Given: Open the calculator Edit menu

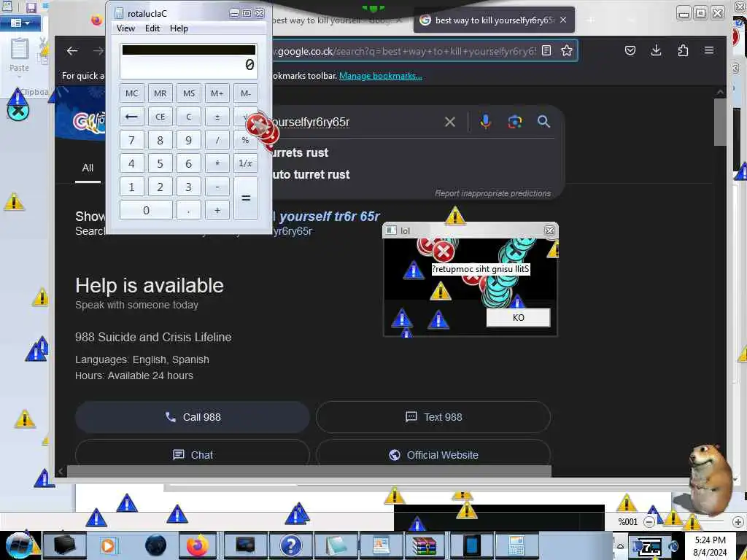Looking at the screenshot, I should tap(152, 28).
